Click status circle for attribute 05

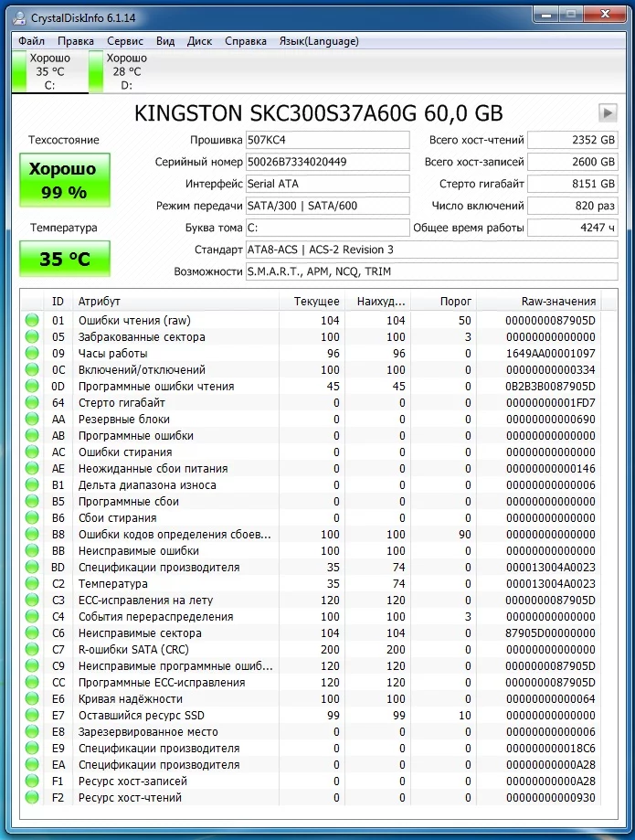point(32,337)
